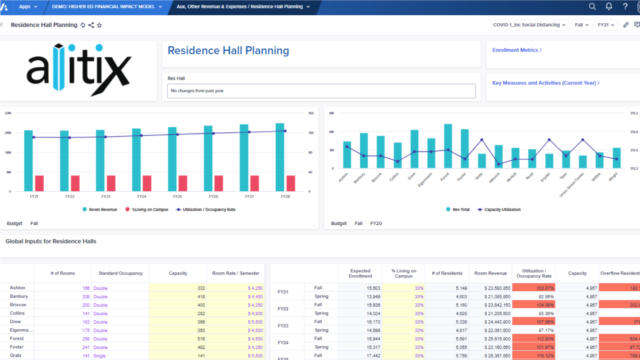This screenshot has width=640, height=360.
Task: Click the share icon beside page title
Action: pyautogui.click(x=91, y=25)
